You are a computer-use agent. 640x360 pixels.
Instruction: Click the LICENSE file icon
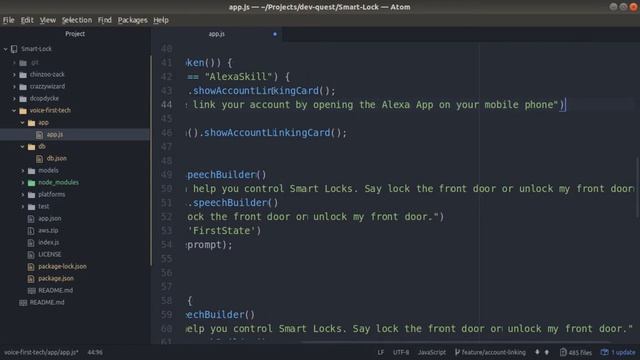coord(31,255)
